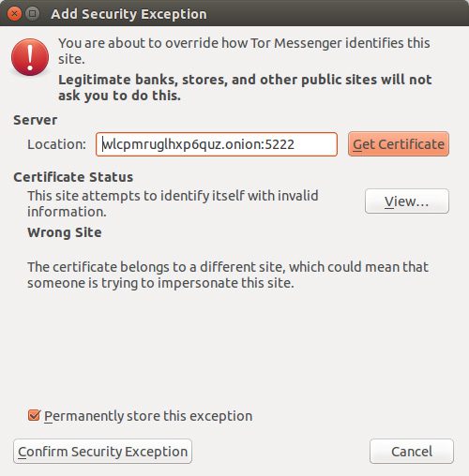Click the 'Certificate Status' section heading
Image resolution: width=469 pixels, height=476 pixels.
[x=73, y=177]
